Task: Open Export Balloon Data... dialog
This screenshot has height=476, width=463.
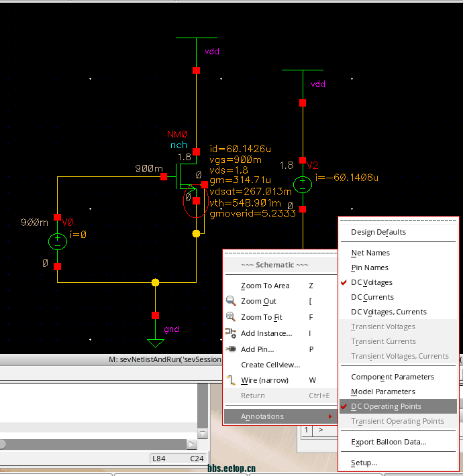Action: [x=399, y=442]
